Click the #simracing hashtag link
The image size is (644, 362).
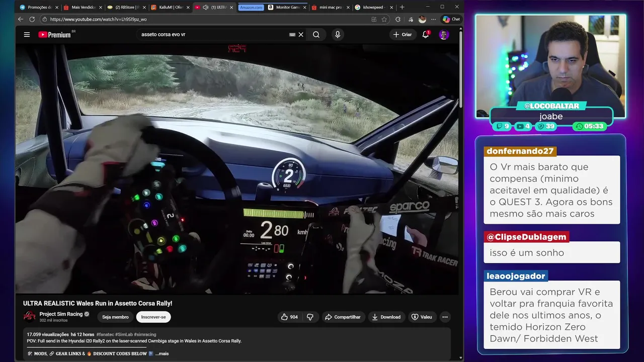(x=145, y=334)
